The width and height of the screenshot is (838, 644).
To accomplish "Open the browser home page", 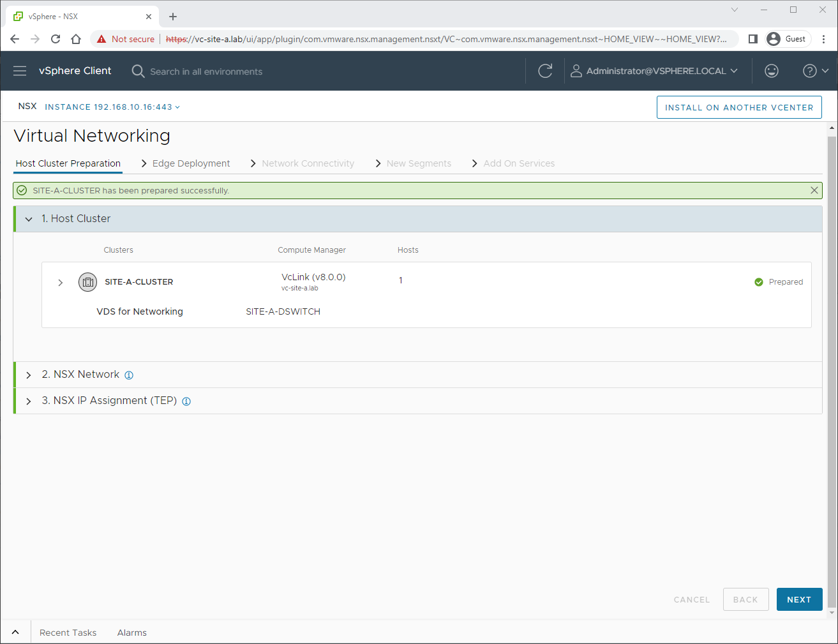I will click(x=76, y=39).
